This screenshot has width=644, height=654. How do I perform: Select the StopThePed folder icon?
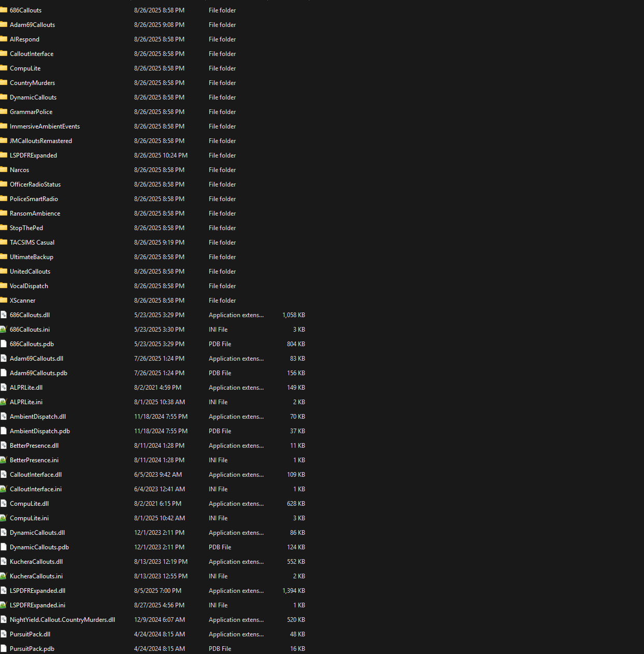click(x=3, y=228)
